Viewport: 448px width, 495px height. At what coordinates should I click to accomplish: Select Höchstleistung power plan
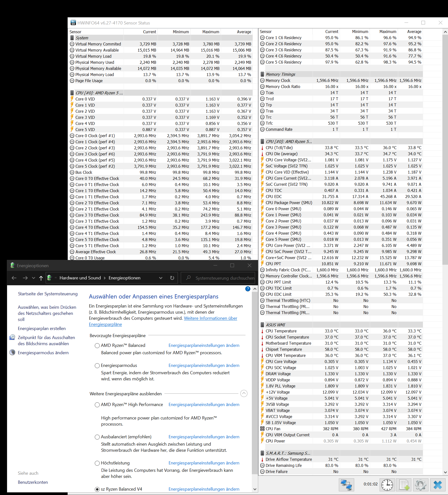(97, 463)
